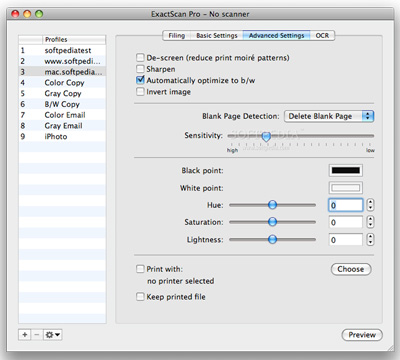
Task: Switch to the Filing tab
Action: 176,35
